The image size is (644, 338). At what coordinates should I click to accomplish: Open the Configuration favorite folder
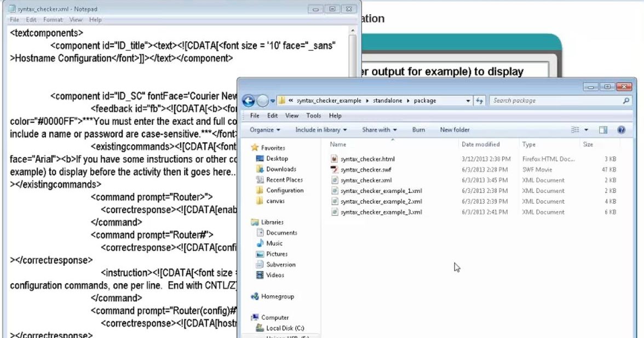coord(285,191)
